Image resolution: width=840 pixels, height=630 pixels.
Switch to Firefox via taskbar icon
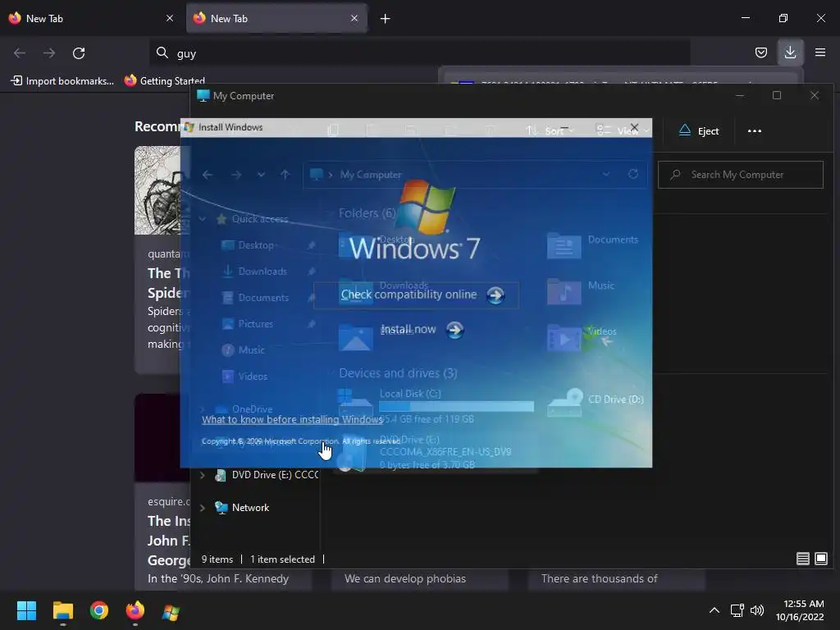pos(135,610)
